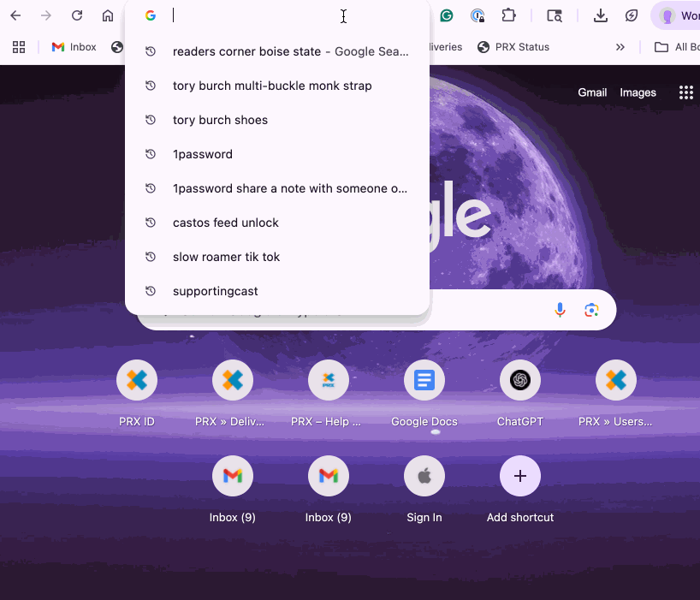Pick the plain "1password" suggestion
700x600 pixels.
pos(277,154)
